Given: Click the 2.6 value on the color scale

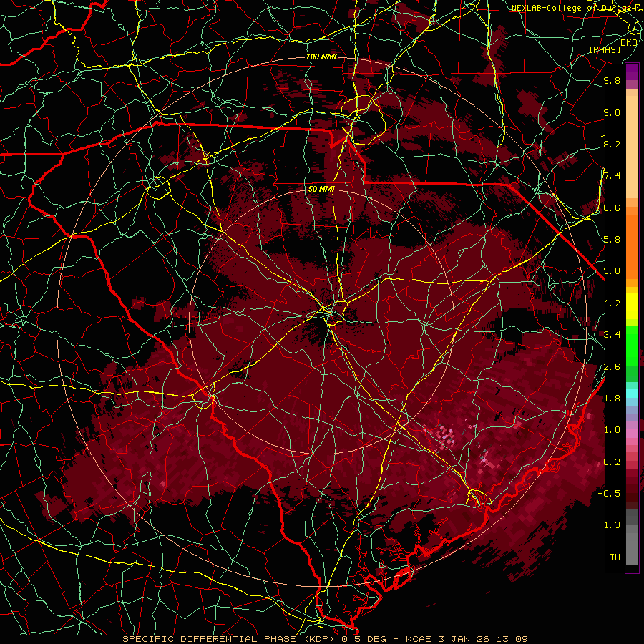Looking at the screenshot, I should [612, 366].
